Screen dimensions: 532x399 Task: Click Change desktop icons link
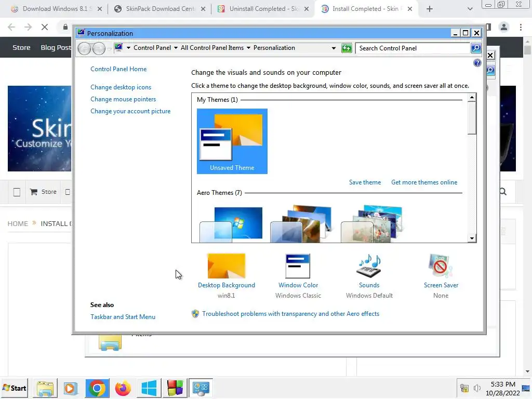[121, 87]
